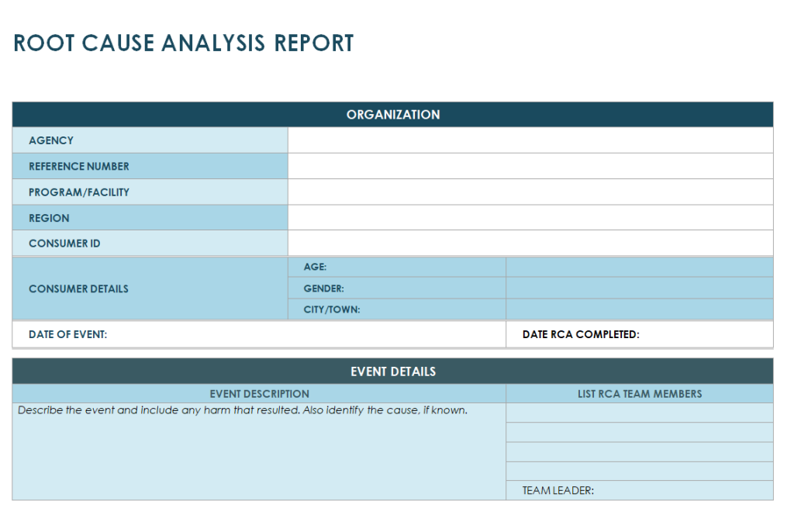This screenshot has height=532, width=794.
Task: Select the ORGANIZATION section header
Action: tap(392, 115)
